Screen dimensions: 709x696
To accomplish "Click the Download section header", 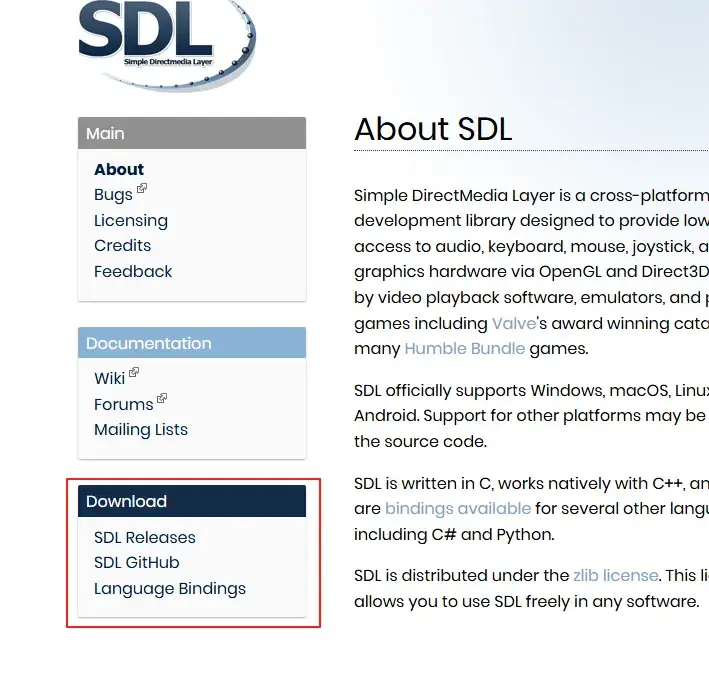I will [192, 501].
